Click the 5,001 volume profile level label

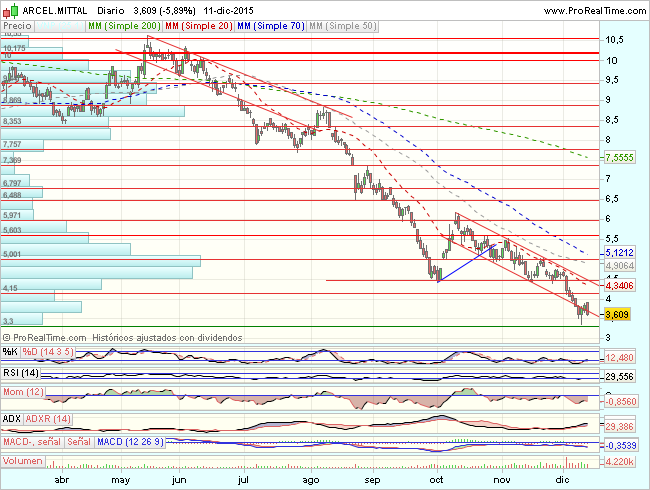pyautogui.click(x=12, y=254)
